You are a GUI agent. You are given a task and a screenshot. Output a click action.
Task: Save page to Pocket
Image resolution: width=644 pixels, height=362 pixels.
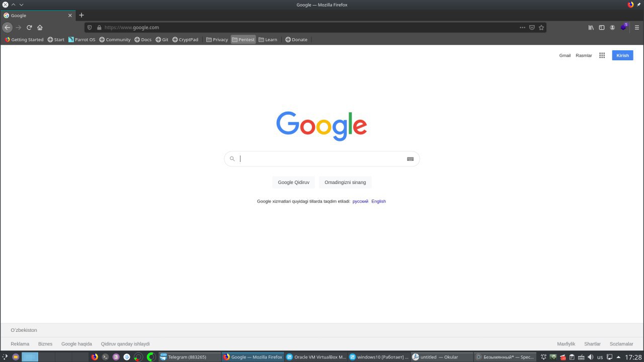532,28
